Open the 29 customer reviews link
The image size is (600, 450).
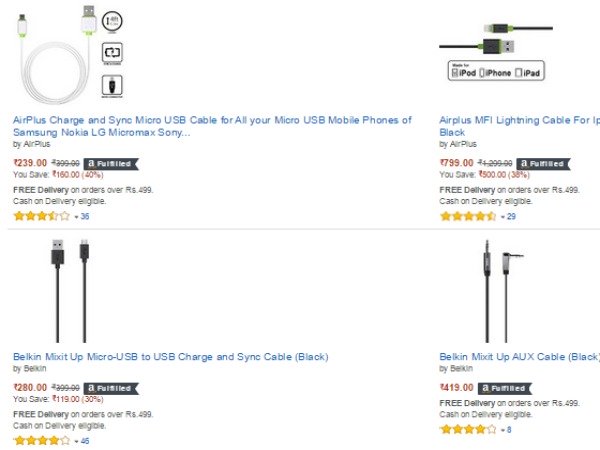pos(511,216)
